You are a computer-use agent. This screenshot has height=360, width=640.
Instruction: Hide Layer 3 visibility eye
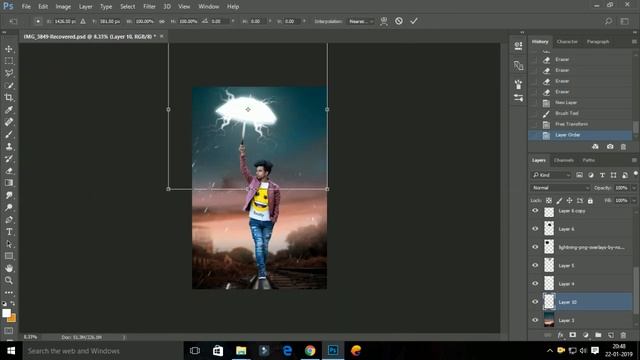(535, 320)
